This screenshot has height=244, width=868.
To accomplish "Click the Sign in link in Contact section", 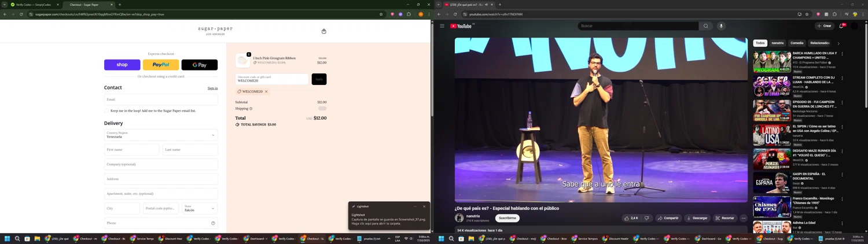I will coord(212,88).
